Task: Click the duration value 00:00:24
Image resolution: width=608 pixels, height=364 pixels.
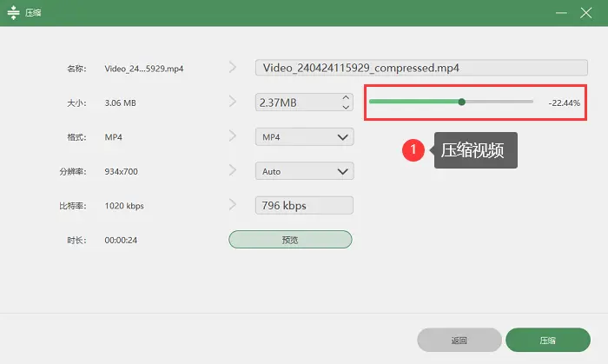Action: 121,240
